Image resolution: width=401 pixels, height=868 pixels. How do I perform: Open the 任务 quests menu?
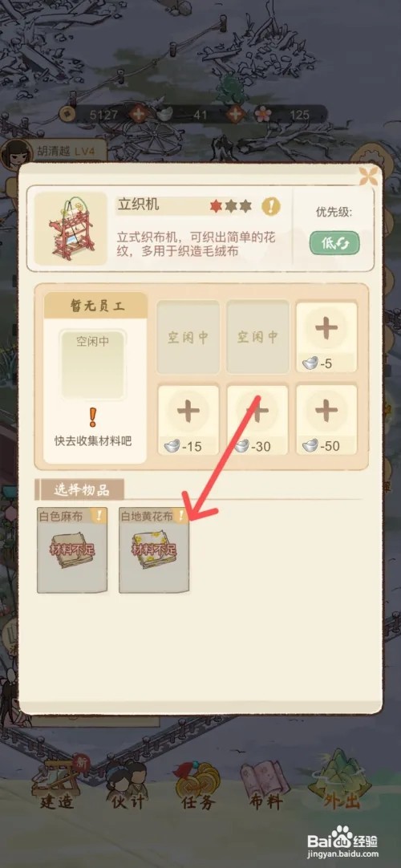tap(197, 786)
